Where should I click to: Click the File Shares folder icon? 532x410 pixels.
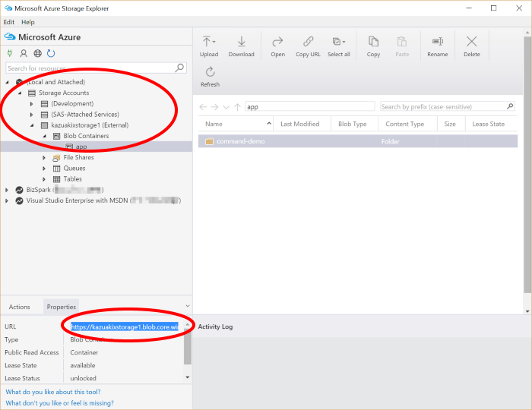(x=56, y=158)
